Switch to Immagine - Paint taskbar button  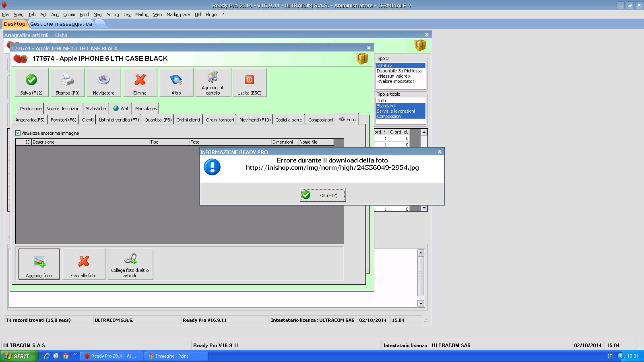point(176,356)
